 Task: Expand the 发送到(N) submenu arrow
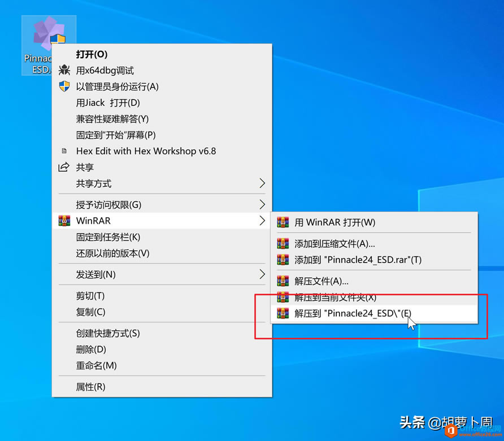(x=262, y=274)
